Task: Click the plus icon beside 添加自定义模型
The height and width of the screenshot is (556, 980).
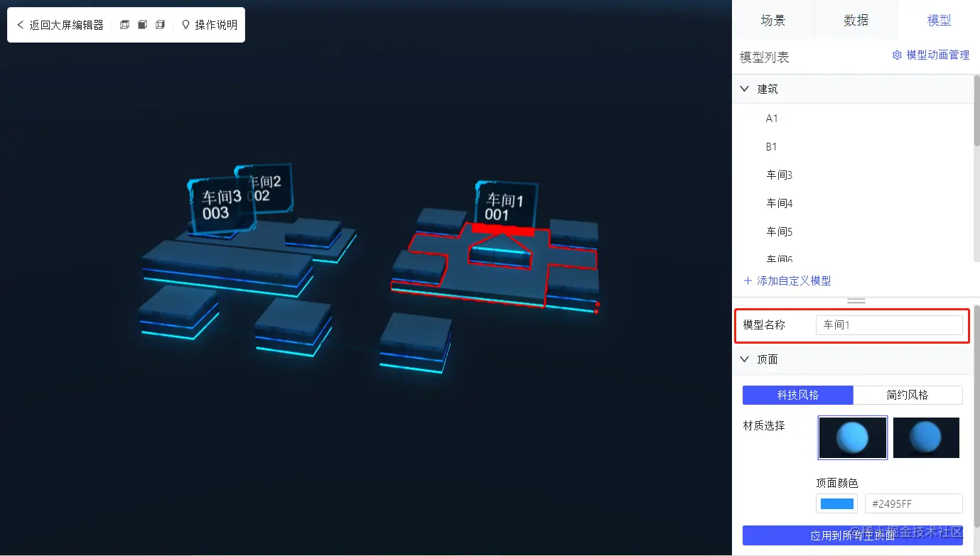Action: click(x=748, y=280)
